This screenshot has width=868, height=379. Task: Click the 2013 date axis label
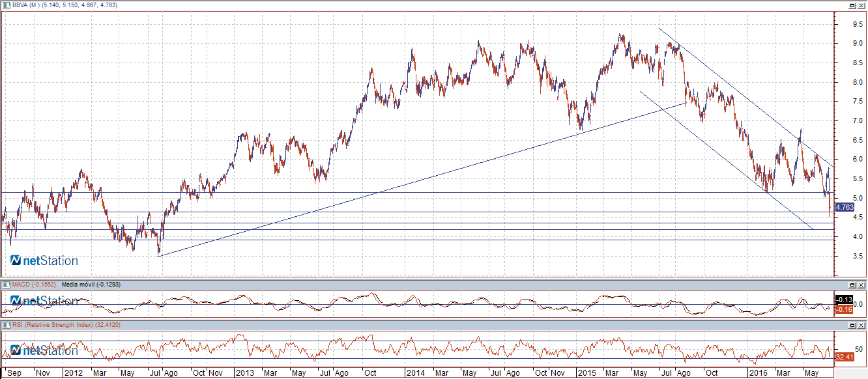tap(244, 373)
